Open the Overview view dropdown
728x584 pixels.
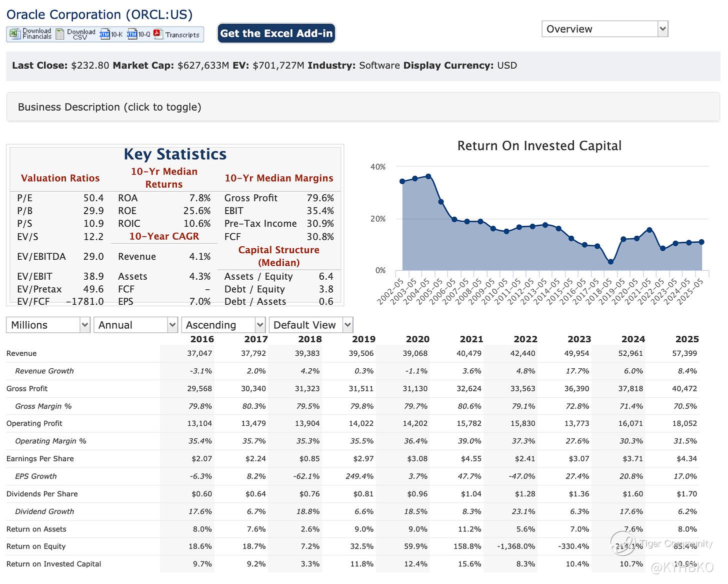click(x=604, y=29)
